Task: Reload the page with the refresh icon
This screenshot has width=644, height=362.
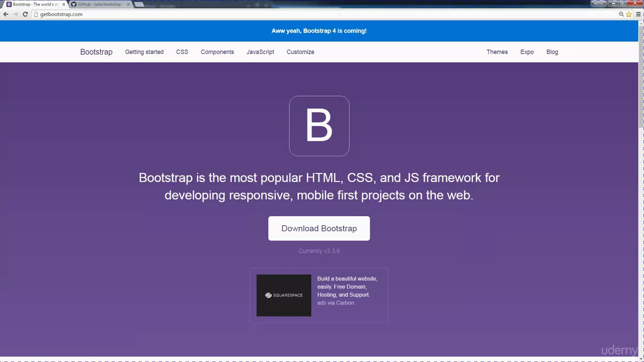Action: pos(25,14)
